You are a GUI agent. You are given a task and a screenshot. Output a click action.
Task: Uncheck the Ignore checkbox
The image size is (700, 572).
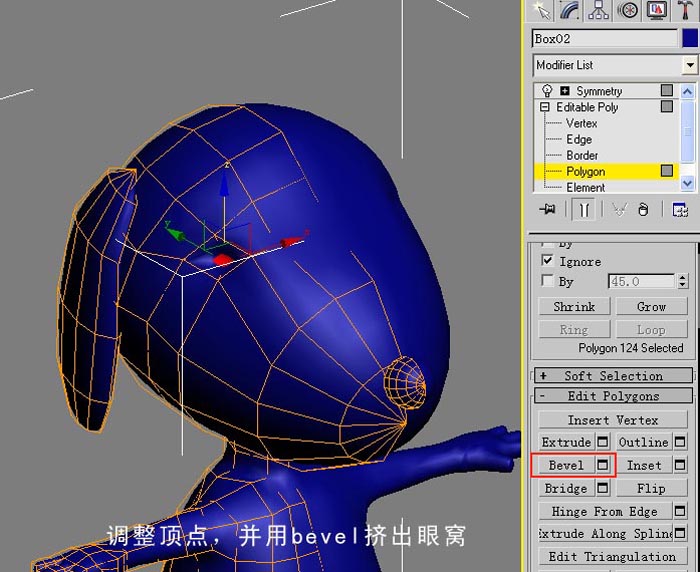click(x=547, y=260)
